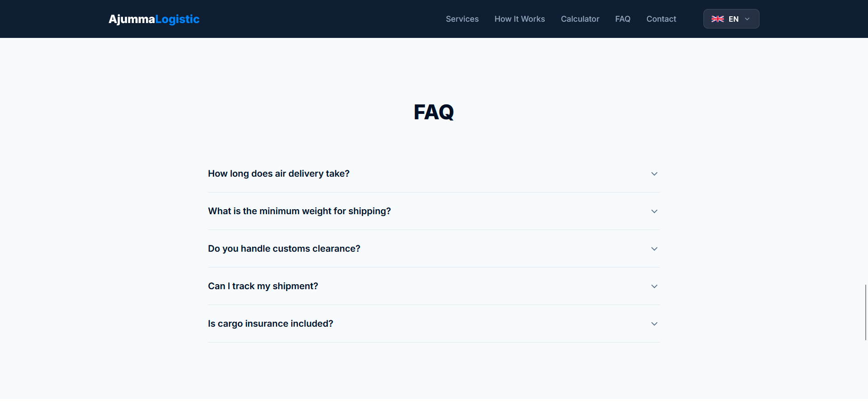The height and width of the screenshot is (413, 868).
Task: Expand 'What is the minimum weight for shipping?'
Action: pos(434,211)
